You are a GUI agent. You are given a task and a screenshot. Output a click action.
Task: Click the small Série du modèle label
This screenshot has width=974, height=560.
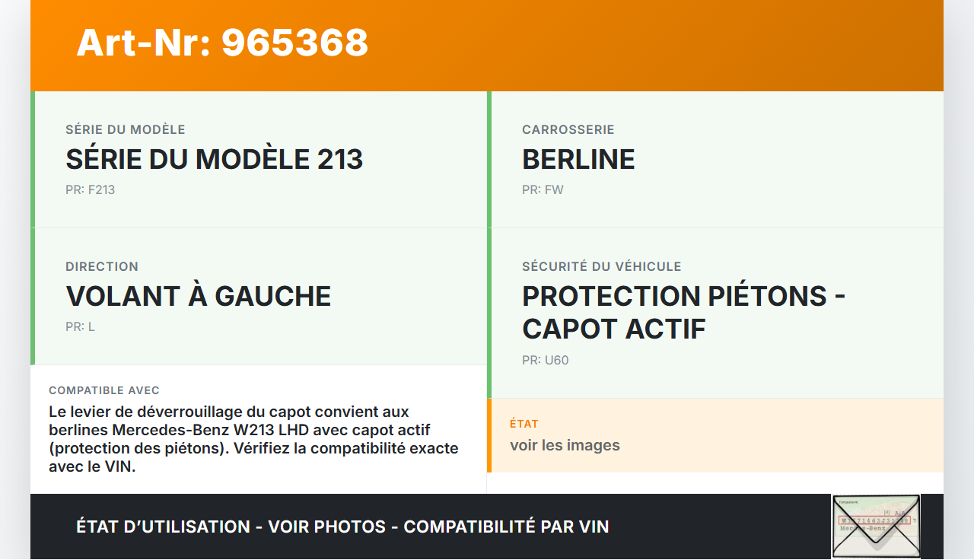[x=126, y=129]
